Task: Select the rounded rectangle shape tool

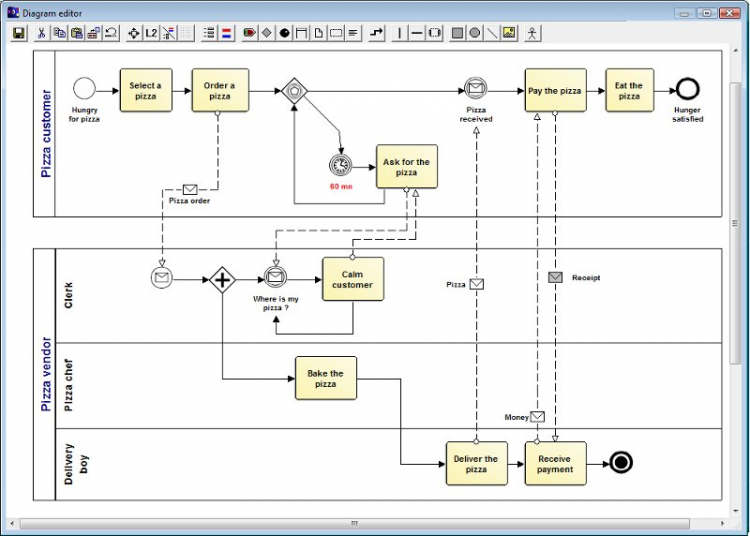Action: pyautogui.click(x=336, y=33)
